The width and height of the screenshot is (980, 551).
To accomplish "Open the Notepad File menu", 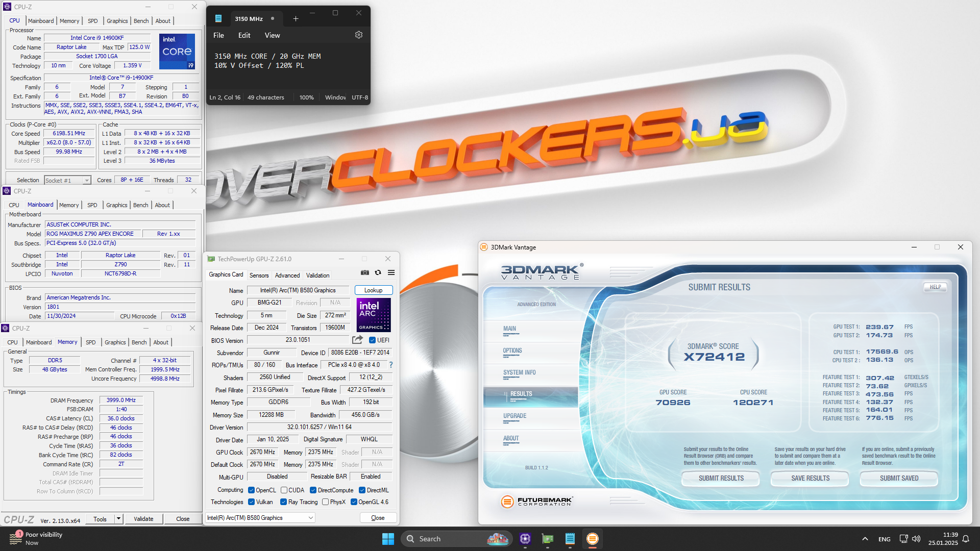I will (x=218, y=35).
